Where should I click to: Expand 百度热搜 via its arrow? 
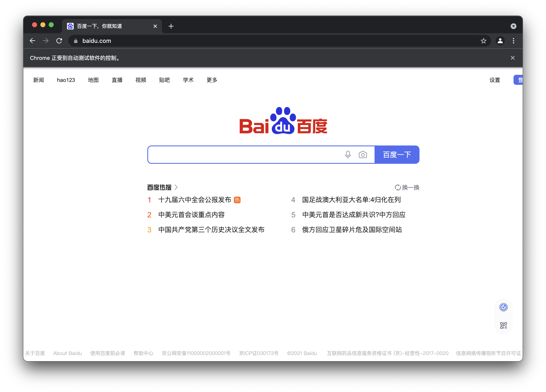(176, 187)
